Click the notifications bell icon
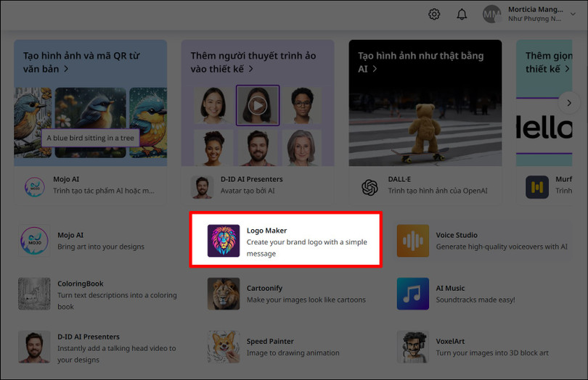 [x=462, y=15]
